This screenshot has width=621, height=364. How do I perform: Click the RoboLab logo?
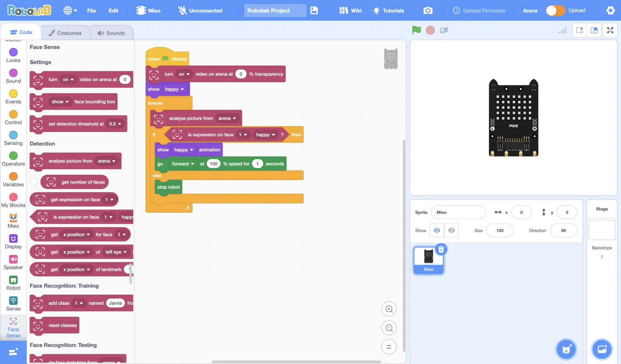pyautogui.click(x=29, y=10)
